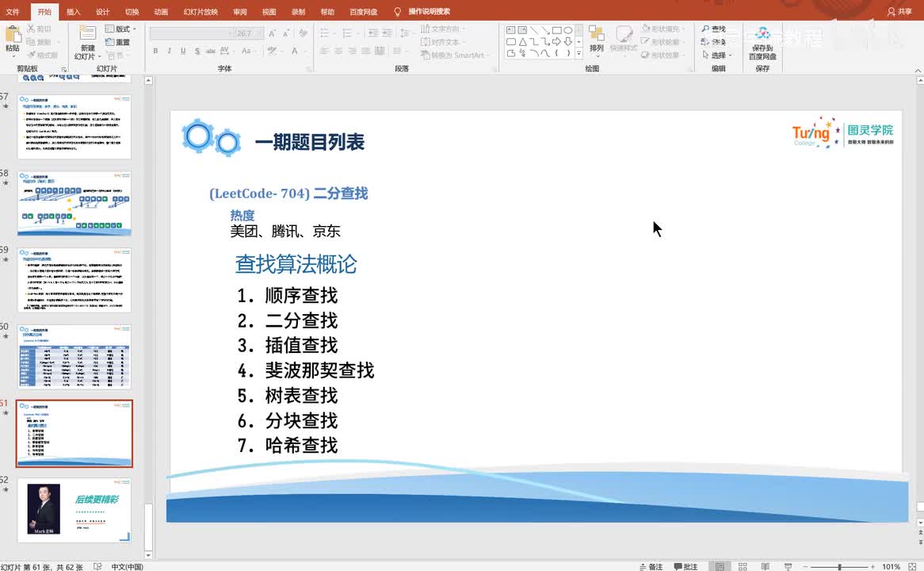Viewport: 924px width, 571px height.
Task: Click the Decrease Indent icon
Action: [x=373, y=33]
